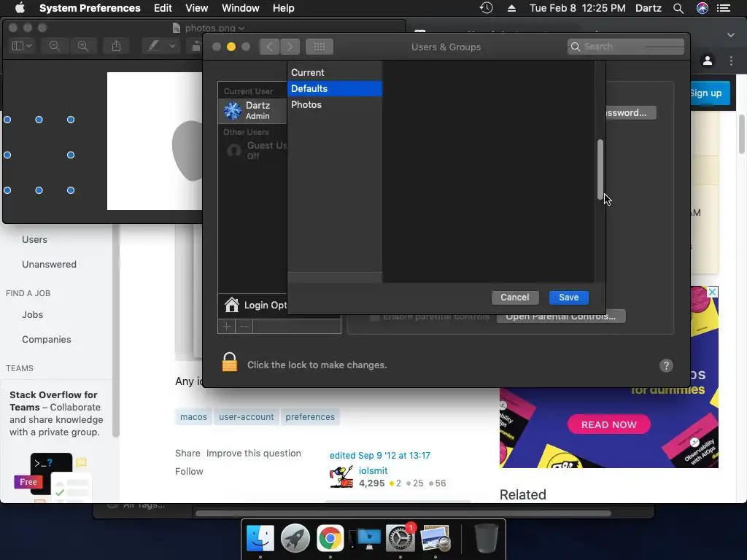The width and height of the screenshot is (747, 560).
Task: Click the Save button
Action: pos(569,297)
